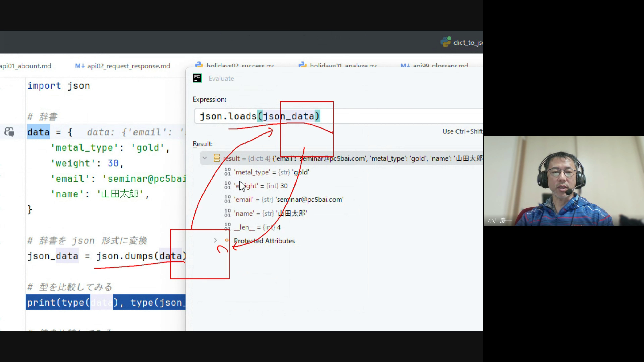The height and width of the screenshot is (362, 644).
Task: Click the binary icon beside 'name' entry
Action: click(228, 213)
